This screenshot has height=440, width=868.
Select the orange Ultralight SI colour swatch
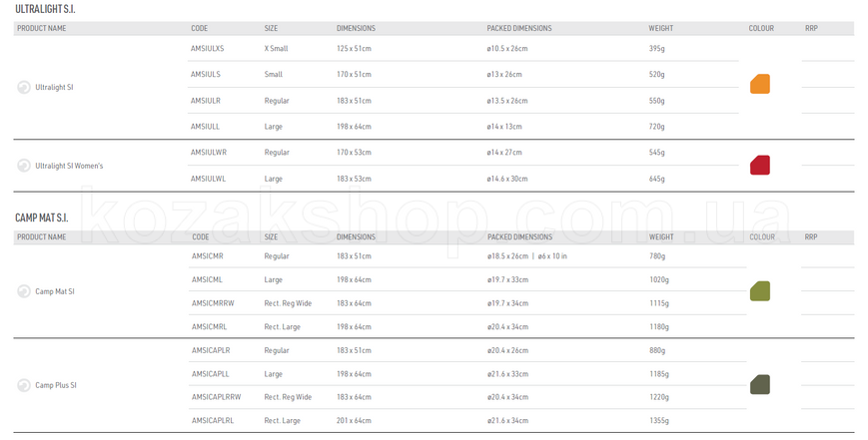760,84
